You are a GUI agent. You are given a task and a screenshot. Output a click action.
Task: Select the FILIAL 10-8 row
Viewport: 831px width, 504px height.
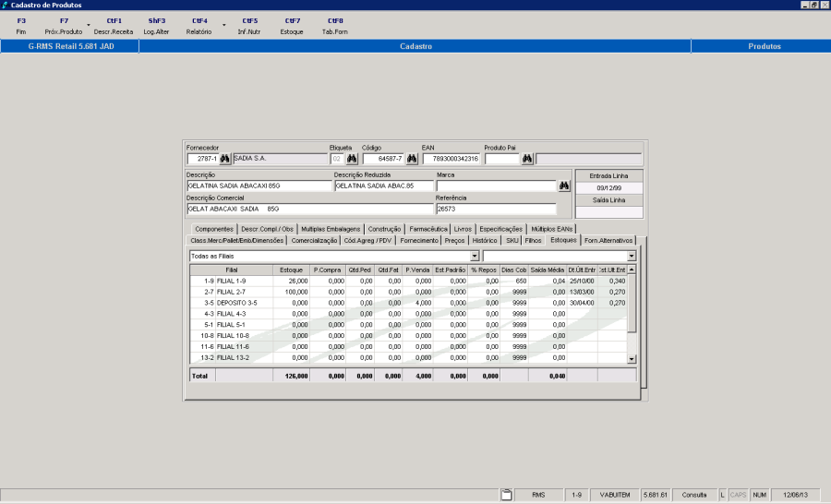[x=409, y=336]
